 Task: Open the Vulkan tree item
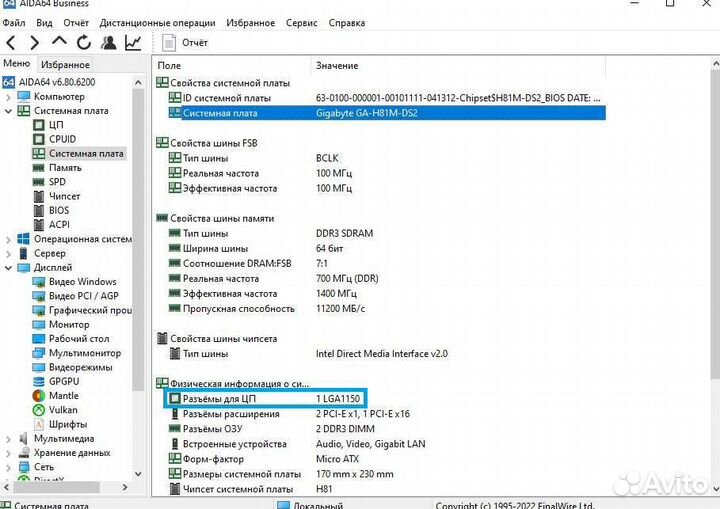[63, 410]
